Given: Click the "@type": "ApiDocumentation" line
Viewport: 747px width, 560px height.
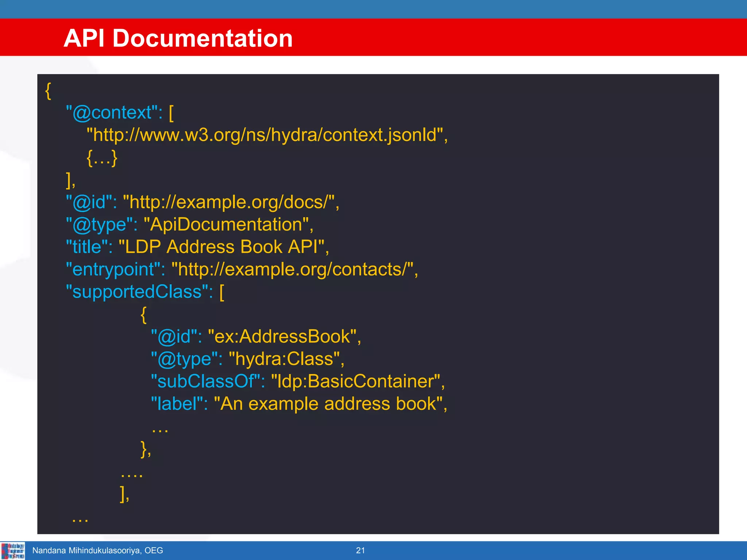Looking at the screenshot, I should 190,225.
